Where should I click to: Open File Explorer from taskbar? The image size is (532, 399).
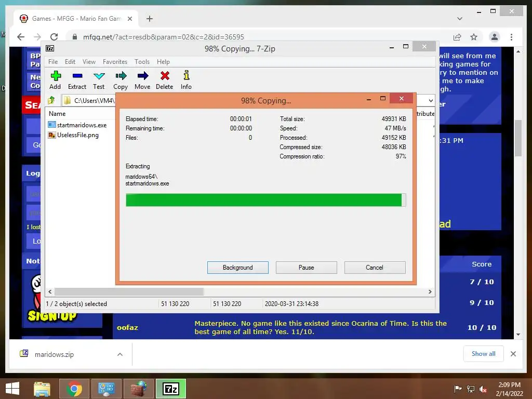[x=42, y=389]
